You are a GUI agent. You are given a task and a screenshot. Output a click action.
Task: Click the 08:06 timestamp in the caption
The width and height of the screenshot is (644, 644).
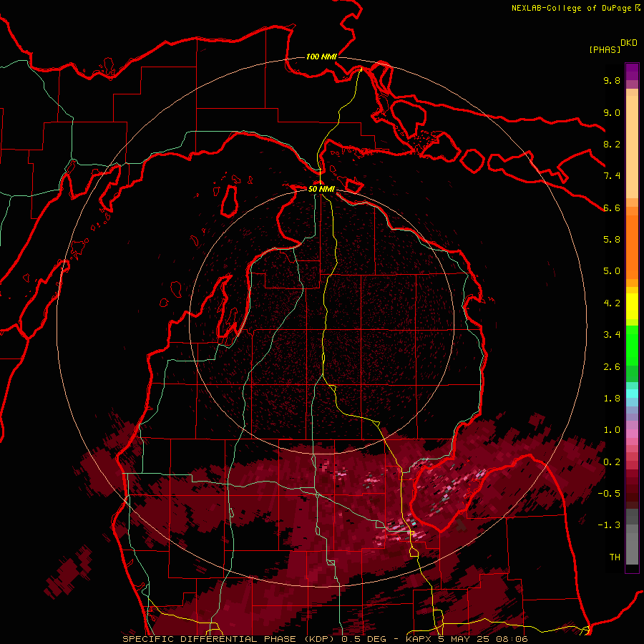(x=512, y=639)
